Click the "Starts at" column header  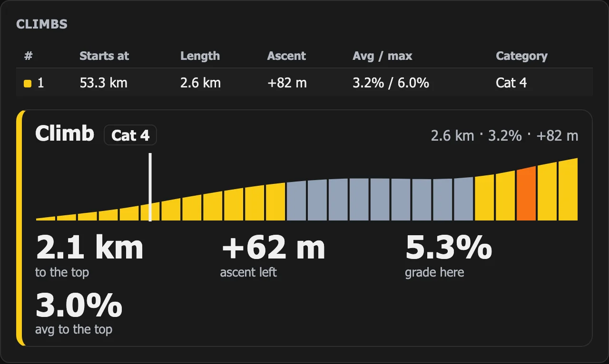[104, 56]
